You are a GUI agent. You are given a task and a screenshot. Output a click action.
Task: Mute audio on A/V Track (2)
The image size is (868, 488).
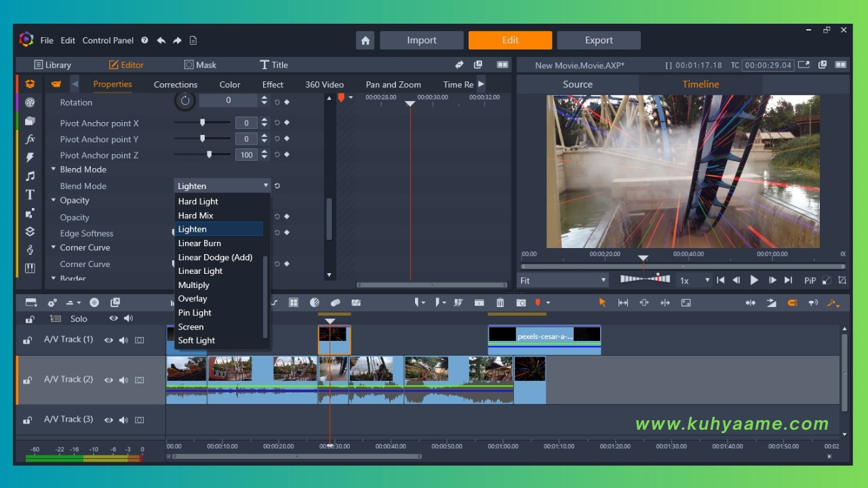point(123,380)
